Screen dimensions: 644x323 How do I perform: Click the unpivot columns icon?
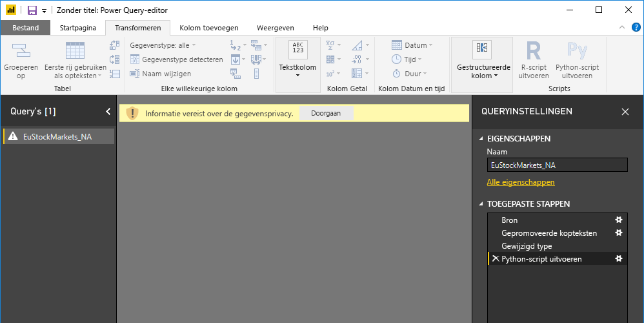[256, 45]
